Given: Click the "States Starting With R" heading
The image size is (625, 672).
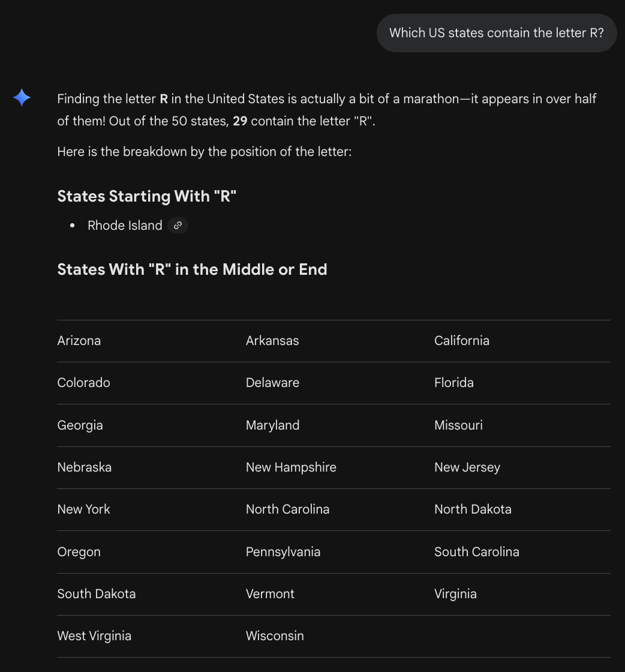Looking at the screenshot, I should pos(146,196).
